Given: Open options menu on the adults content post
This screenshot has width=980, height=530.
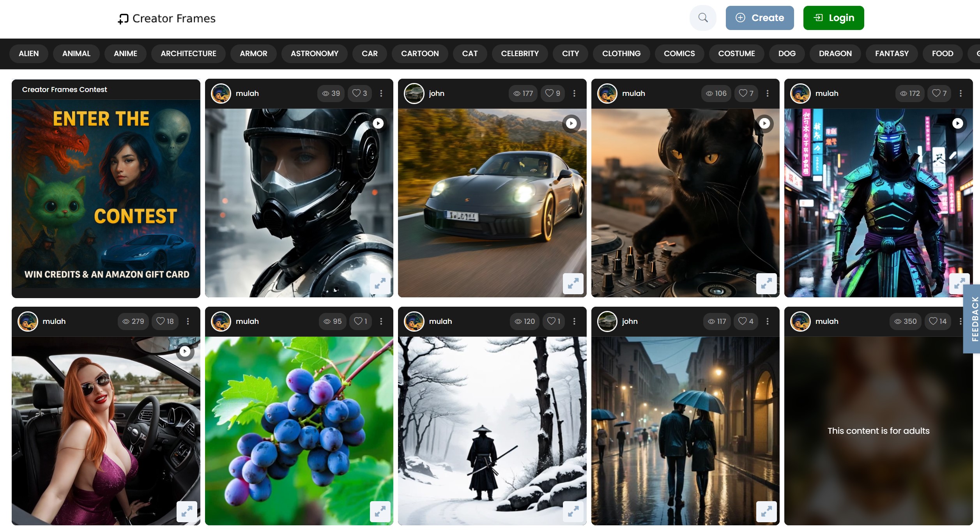Looking at the screenshot, I should (x=961, y=321).
